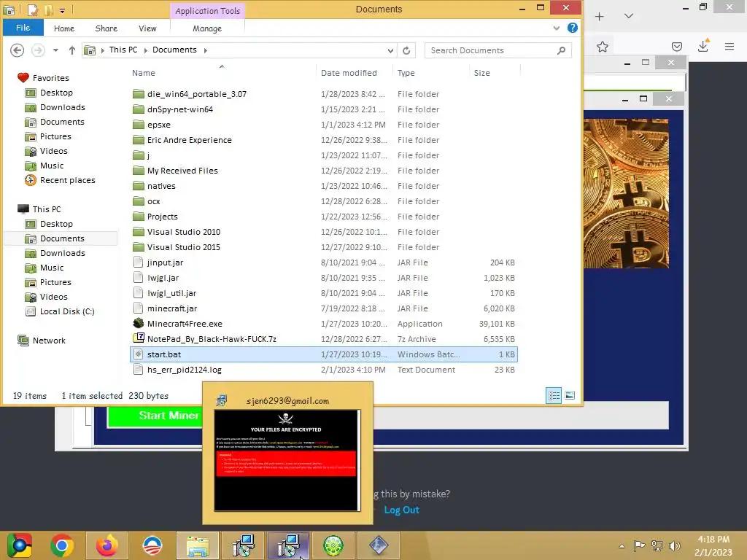Image resolution: width=747 pixels, height=560 pixels.
Task: Expand the This PC breadcrumb arrow
Action: click(x=145, y=50)
